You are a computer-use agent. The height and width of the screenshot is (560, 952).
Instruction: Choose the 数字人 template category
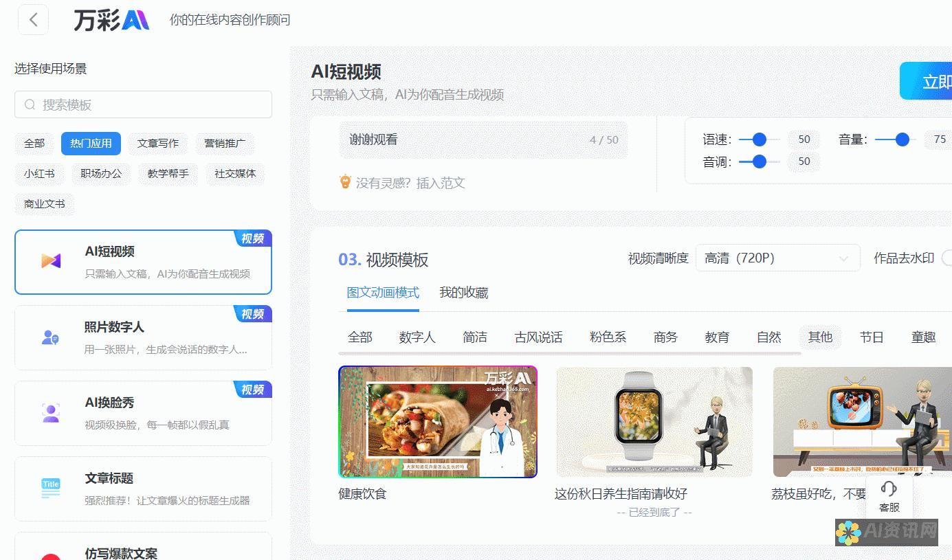417,337
